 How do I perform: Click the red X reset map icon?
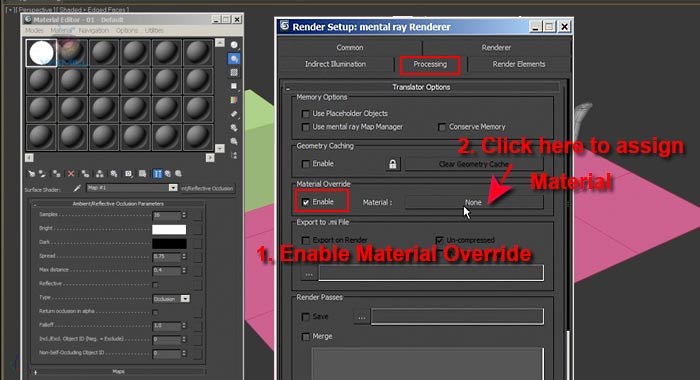pos(71,174)
